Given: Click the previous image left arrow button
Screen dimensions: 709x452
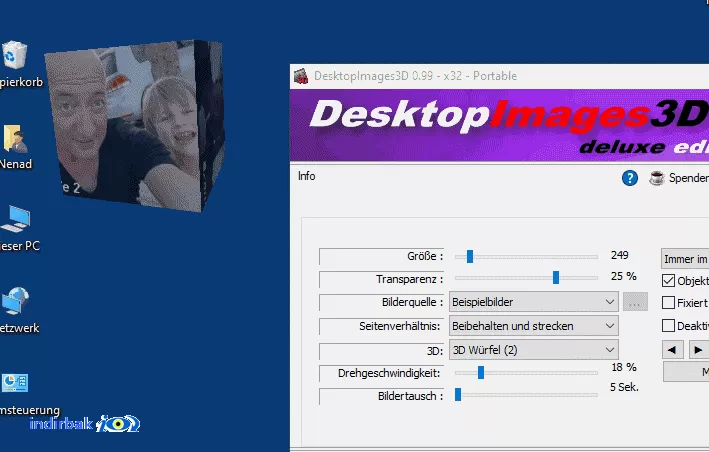Looking at the screenshot, I should (x=672, y=350).
